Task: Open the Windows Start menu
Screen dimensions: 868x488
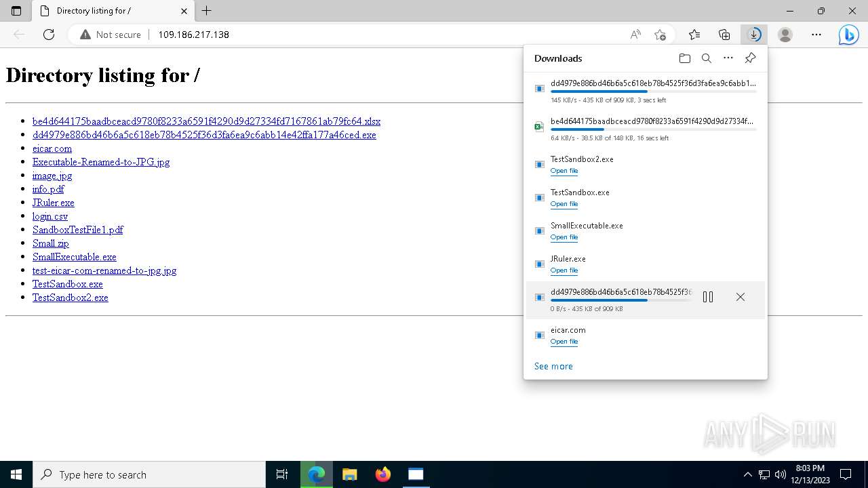Action: pos(16,474)
